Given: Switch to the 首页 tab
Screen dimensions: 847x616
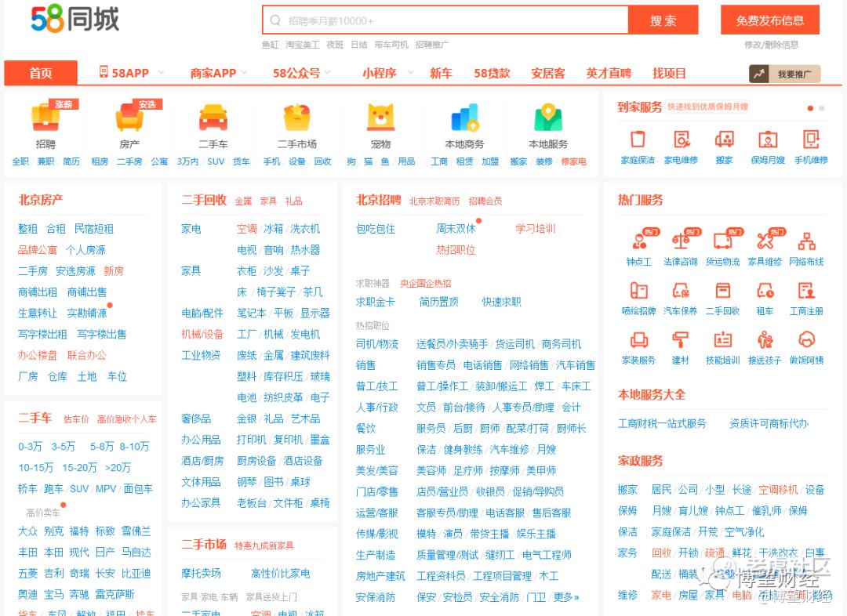Looking at the screenshot, I should point(41,73).
